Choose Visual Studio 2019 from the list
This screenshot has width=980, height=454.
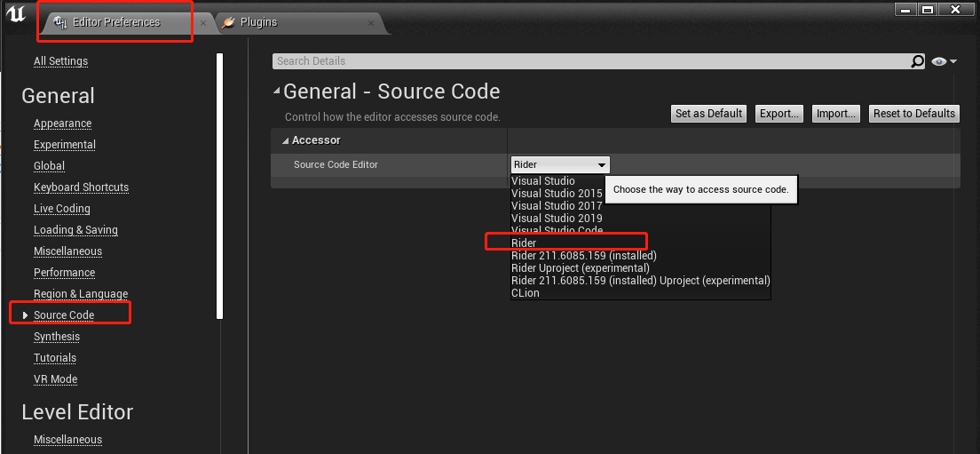[x=557, y=219]
